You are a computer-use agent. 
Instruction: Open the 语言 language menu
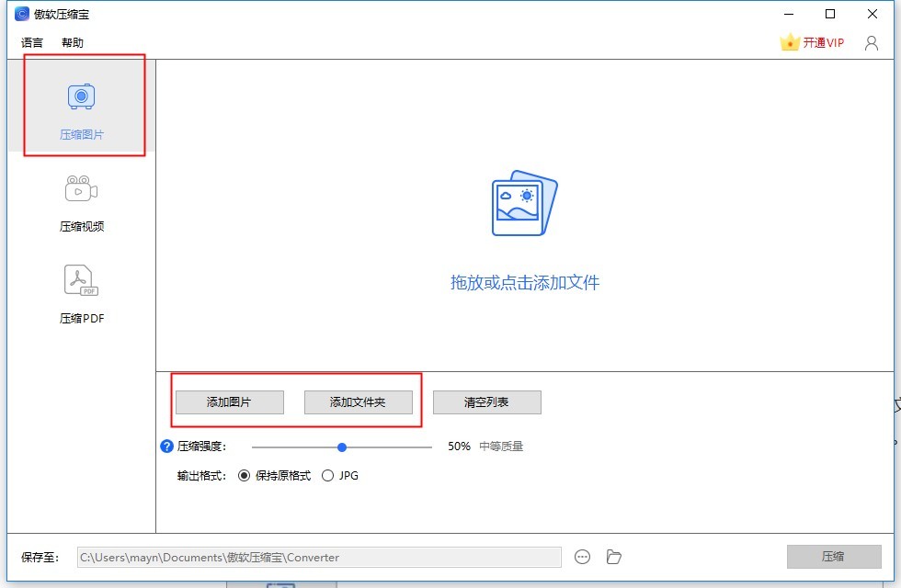click(x=30, y=42)
